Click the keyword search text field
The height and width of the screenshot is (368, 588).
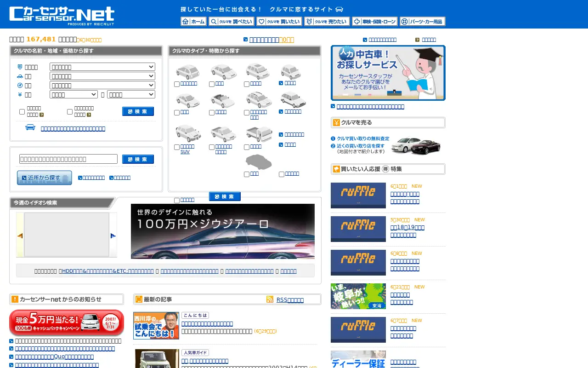[68, 159]
